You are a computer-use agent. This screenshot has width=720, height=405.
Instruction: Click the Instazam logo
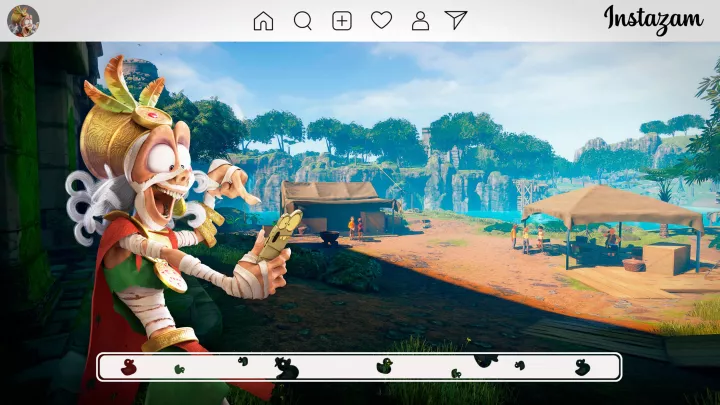tap(653, 20)
